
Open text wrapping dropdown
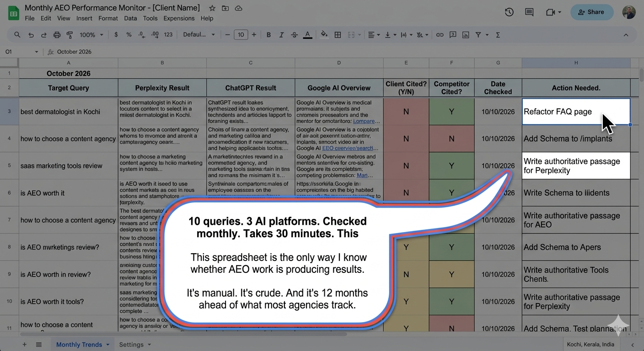(406, 35)
